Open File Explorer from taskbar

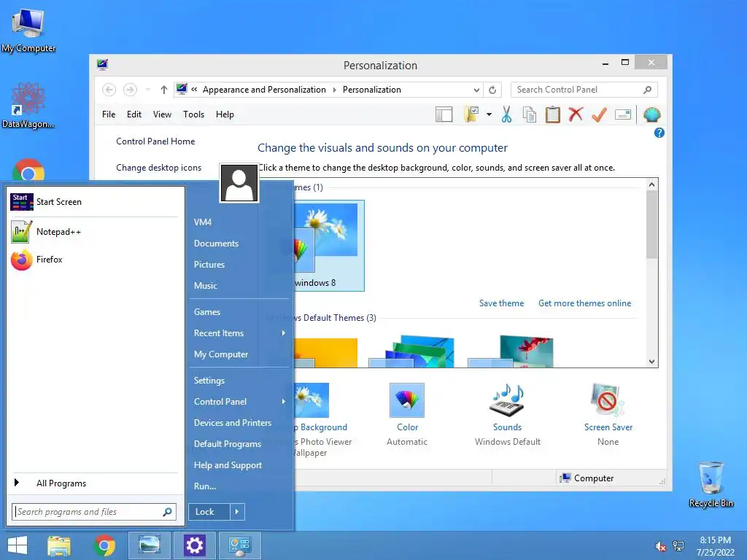(x=59, y=545)
